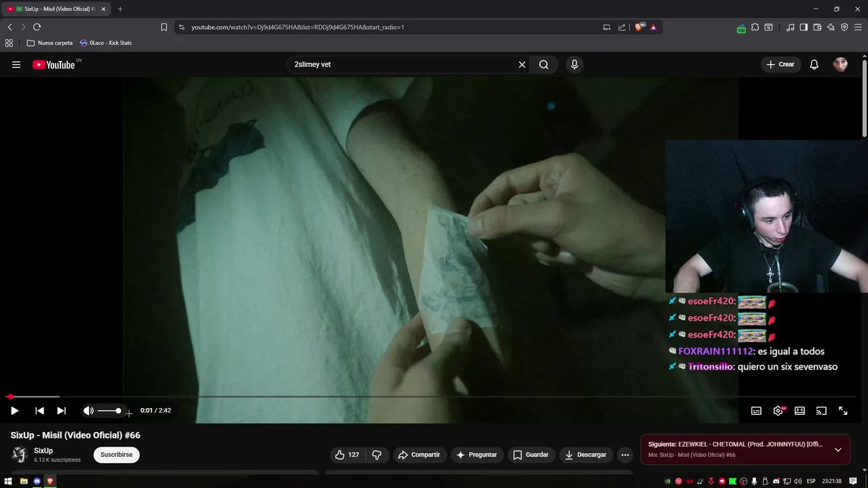Open the SixUp channel name link
Screen dimensions: 868x488
[x=43, y=451]
